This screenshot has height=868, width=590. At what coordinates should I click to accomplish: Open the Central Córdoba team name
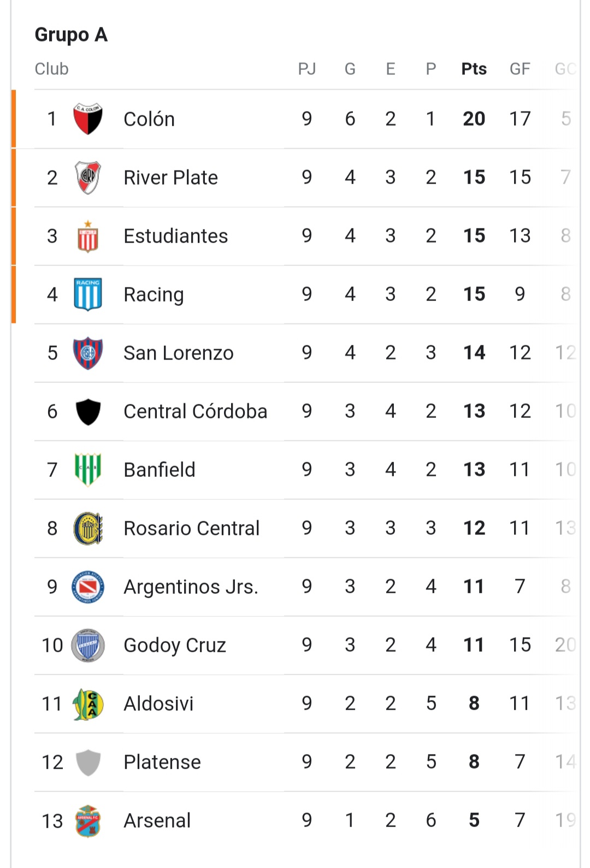coord(196,411)
